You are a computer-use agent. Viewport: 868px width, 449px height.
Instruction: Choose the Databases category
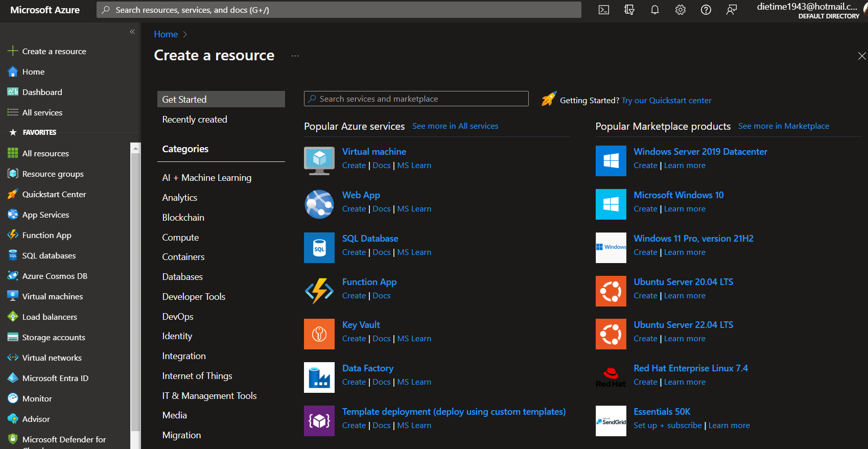coord(182,276)
